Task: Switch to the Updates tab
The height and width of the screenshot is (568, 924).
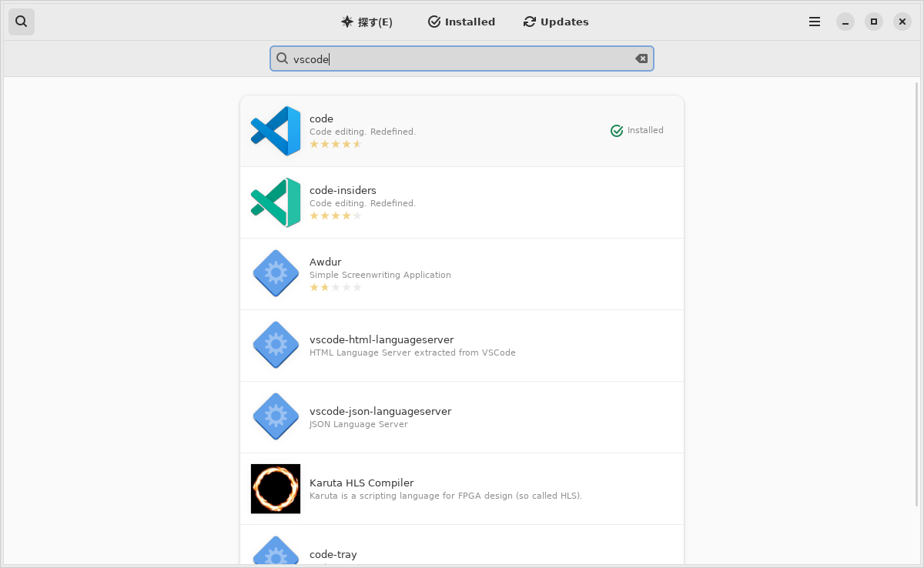Action: [556, 22]
